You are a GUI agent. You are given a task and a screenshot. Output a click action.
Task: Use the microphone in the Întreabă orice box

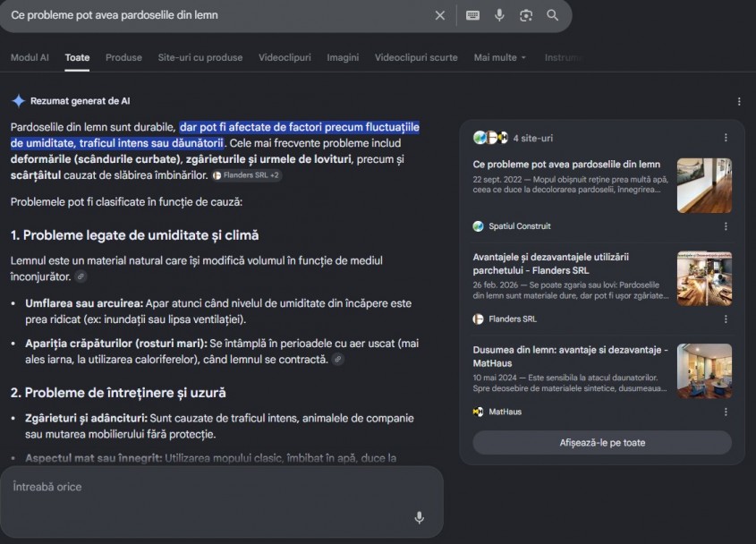coord(420,517)
